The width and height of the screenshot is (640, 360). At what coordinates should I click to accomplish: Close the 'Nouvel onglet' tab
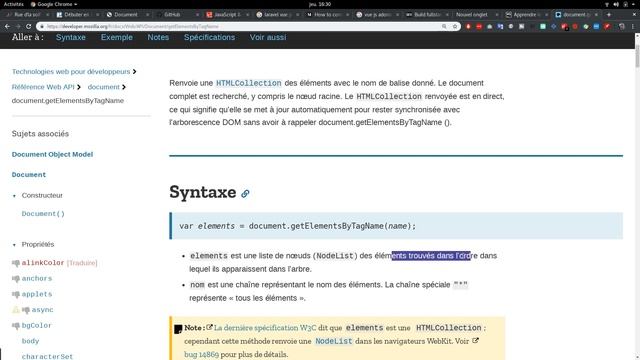point(497,14)
